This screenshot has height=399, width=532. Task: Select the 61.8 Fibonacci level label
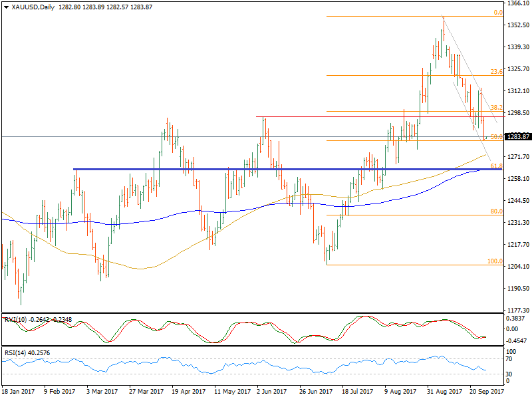click(495, 166)
